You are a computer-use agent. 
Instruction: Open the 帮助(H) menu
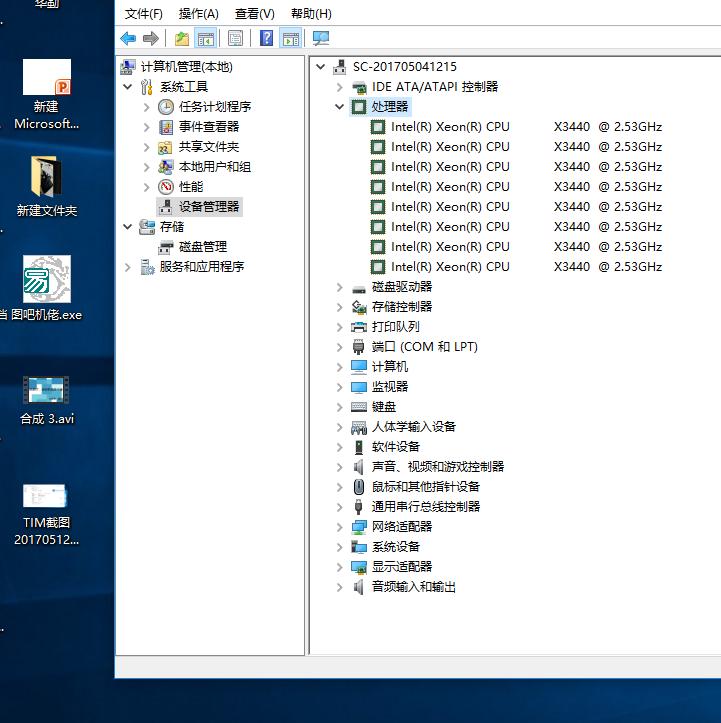tap(311, 14)
